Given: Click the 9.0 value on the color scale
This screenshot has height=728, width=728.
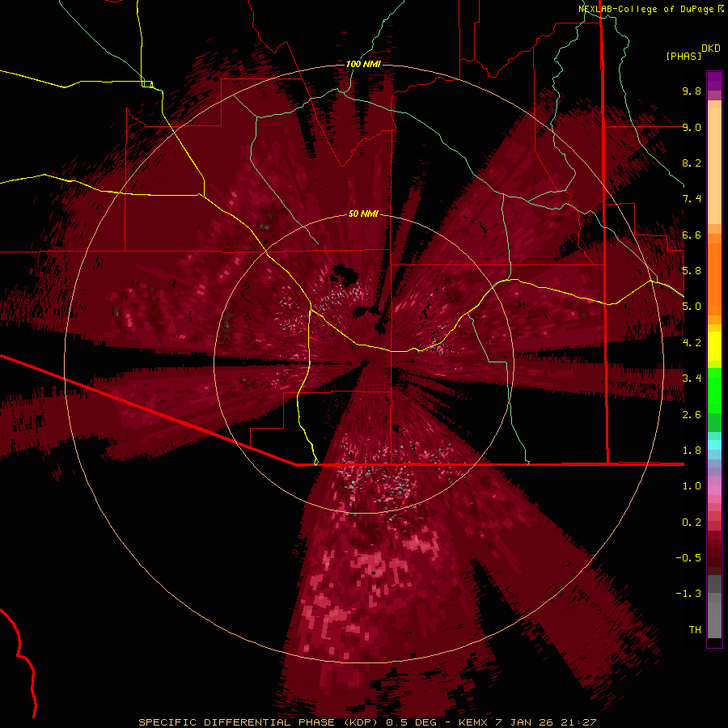Looking at the screenshot, I should point(692,127).
